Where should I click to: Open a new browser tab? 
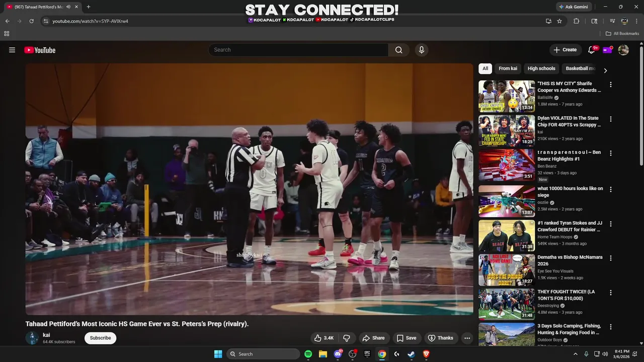pyautogui.click(x=89, y=7)
